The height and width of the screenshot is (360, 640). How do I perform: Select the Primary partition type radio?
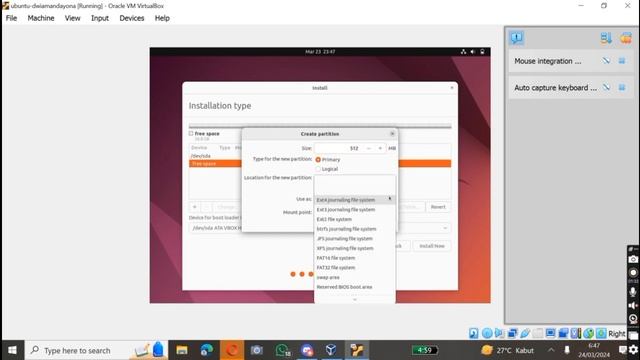coord(318,160)
